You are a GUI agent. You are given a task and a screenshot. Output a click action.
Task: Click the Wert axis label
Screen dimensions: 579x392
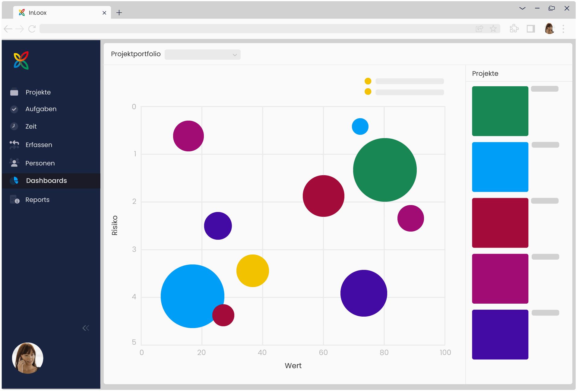pyautogui.click(x=293, y=366)
